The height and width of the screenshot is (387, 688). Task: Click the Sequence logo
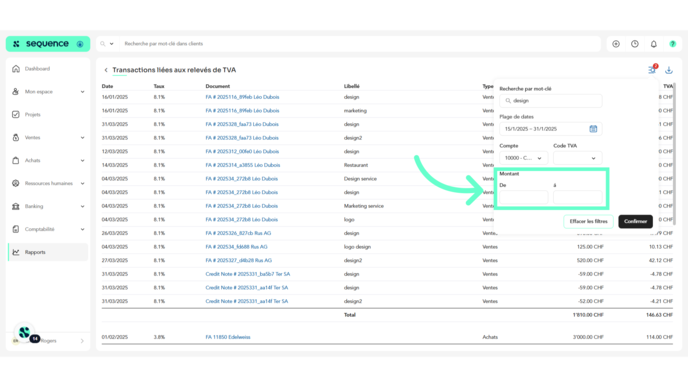pyautogui.click(x=47, y=44)
